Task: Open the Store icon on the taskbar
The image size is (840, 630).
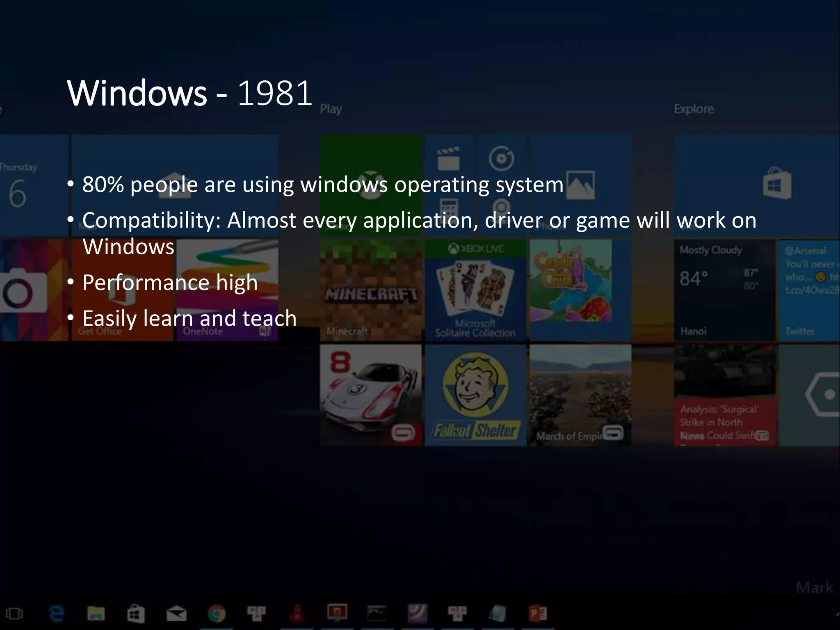Action: tap(136, 614)
